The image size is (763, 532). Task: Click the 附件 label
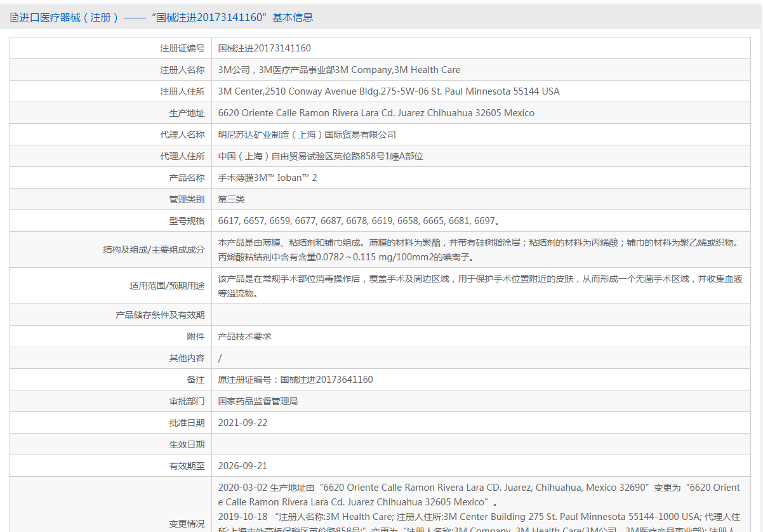196,336
